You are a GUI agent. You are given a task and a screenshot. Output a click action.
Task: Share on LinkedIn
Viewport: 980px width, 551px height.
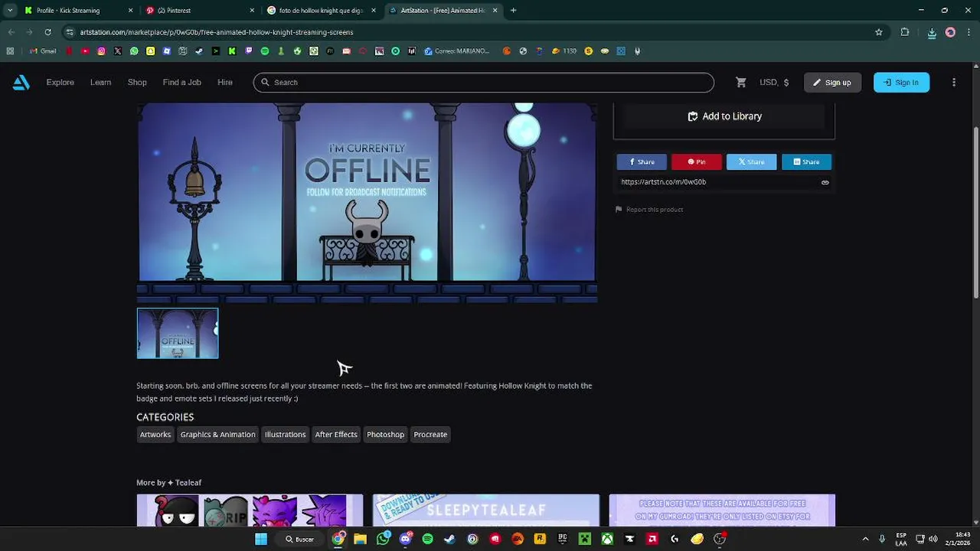pos(806,161)
